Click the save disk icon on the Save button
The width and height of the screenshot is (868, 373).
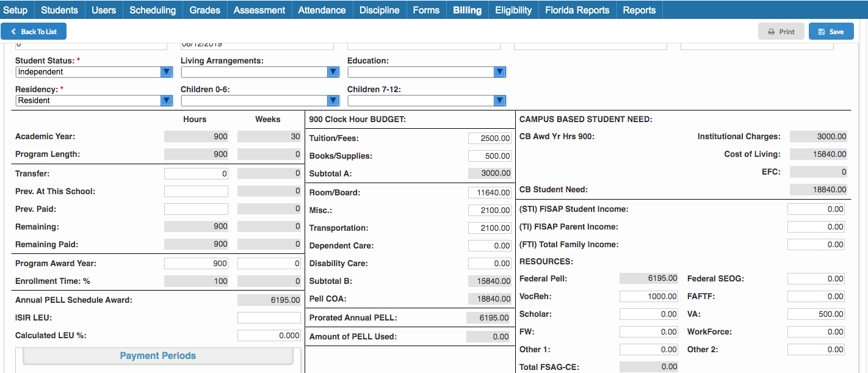[x=822, y=31]
